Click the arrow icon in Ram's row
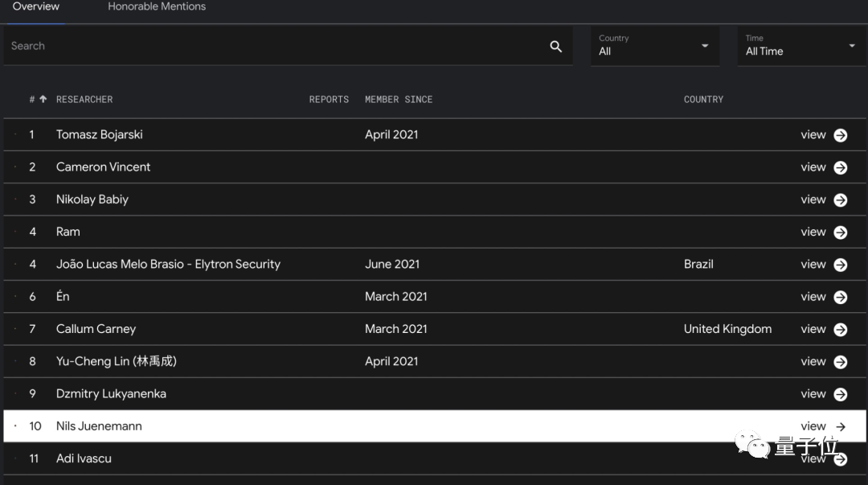 coord(841,232)
